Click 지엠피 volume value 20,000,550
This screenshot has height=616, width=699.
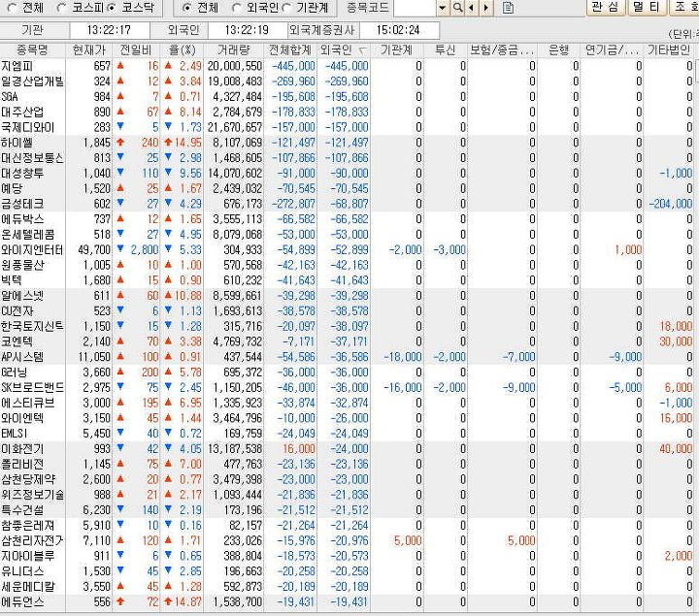click(235, 66)
